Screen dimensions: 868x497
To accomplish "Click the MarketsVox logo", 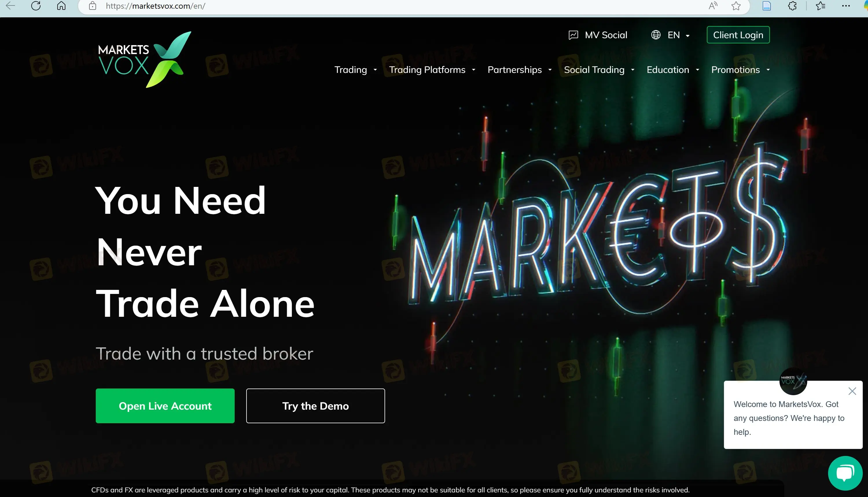I will (145, 59).
